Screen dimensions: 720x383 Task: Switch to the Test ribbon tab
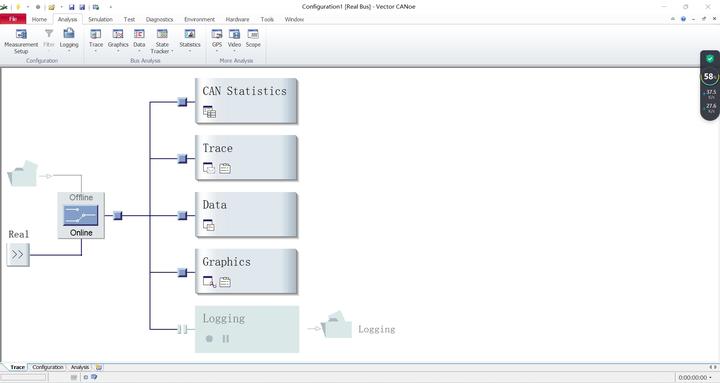(x=129, y=19)
